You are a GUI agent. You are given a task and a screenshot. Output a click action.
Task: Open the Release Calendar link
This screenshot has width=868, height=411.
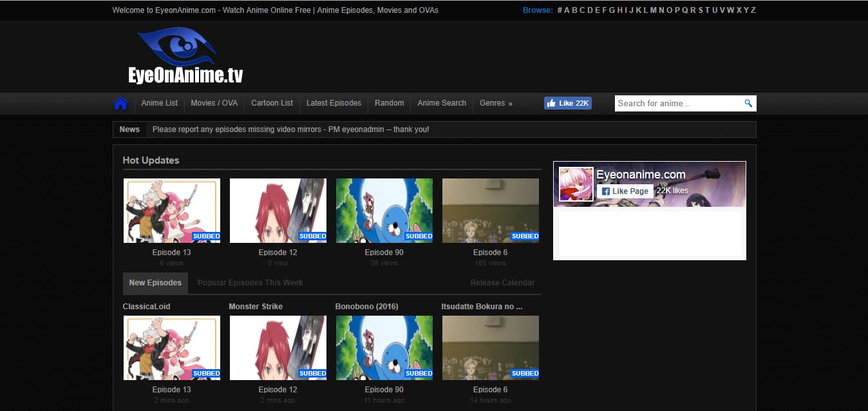point(502,283)
